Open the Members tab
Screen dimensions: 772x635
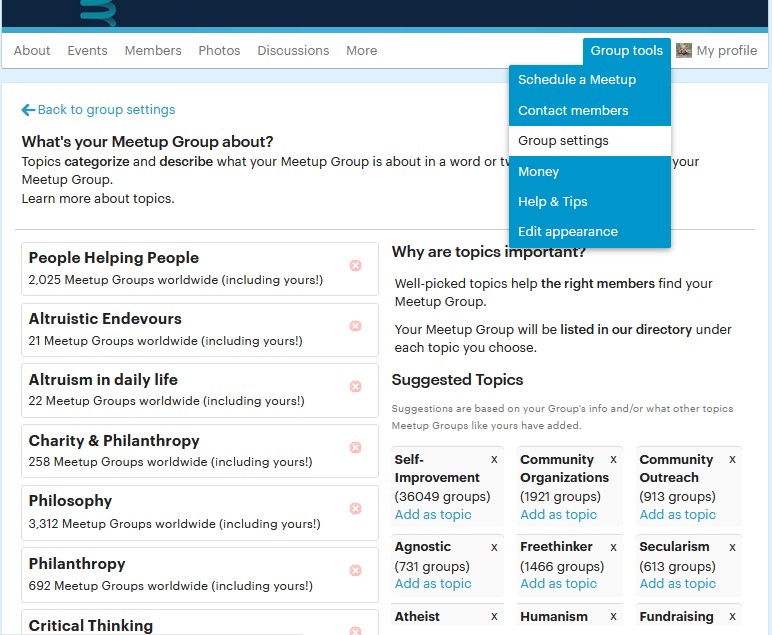(x=153, y=51)
